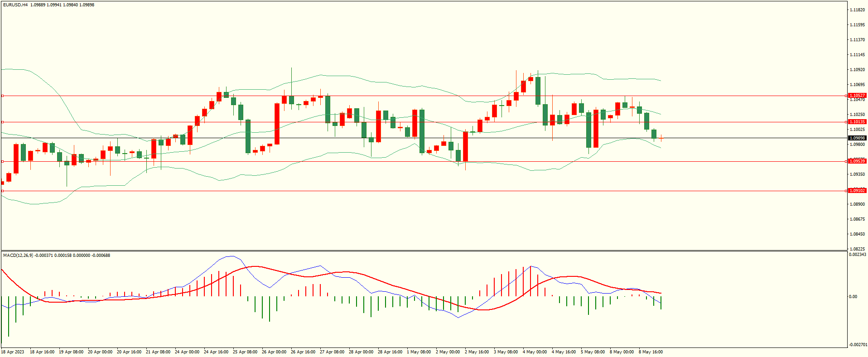Select the 1.09102 red price level tag
Screen dimensions: 868x357
(x=857, y=191)
